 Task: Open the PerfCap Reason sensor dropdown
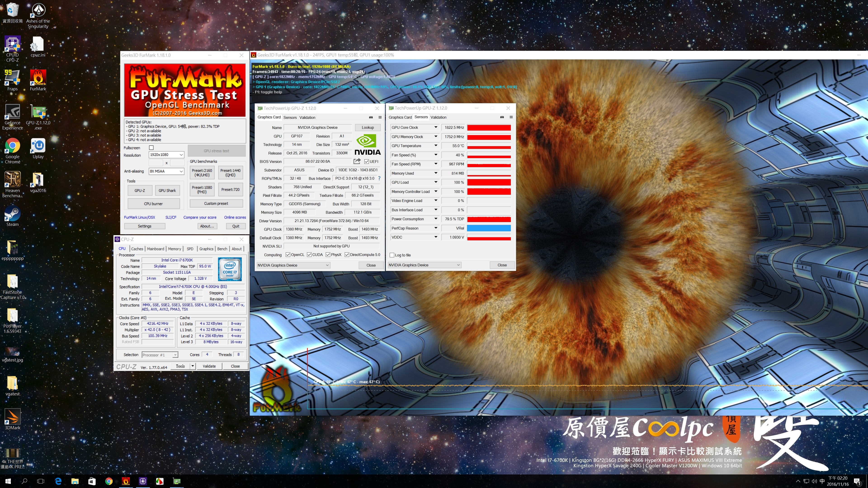[436, 228]
